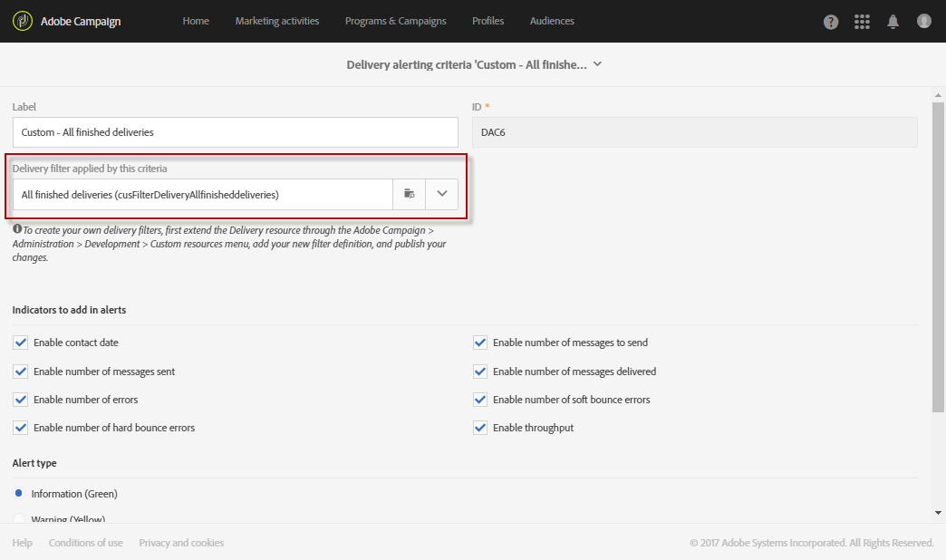Image resolution: width=946 pixels, height=560 pixels.
Task: Toggle Enable number of hard bounce errors
Action: 21,428
